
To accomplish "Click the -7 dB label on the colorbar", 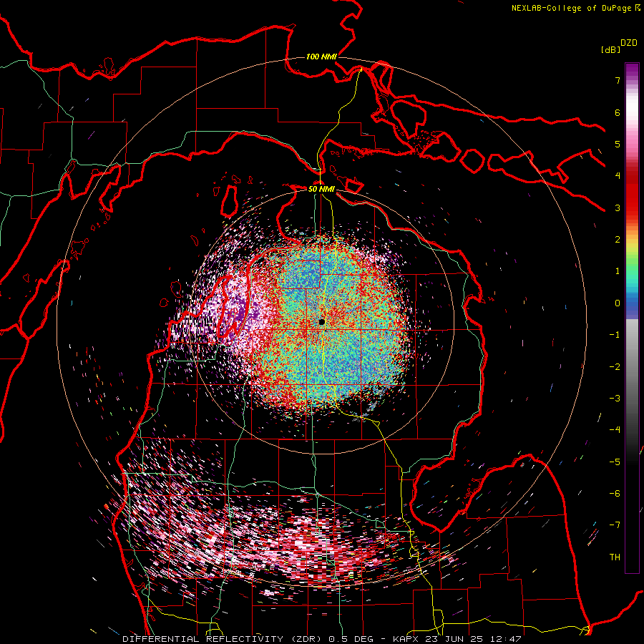I will click(615, 525).
